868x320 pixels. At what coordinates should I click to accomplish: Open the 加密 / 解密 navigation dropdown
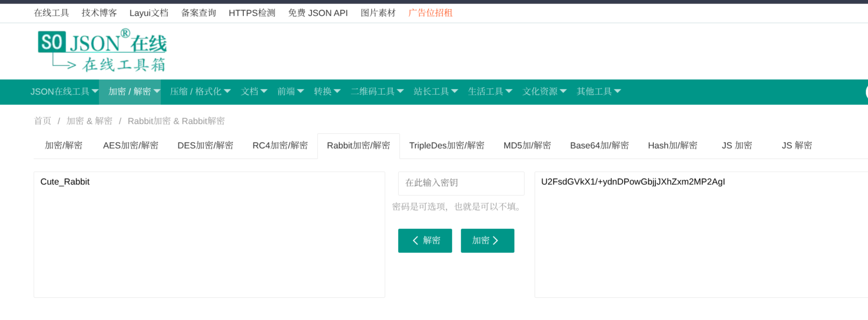point(134,92)
